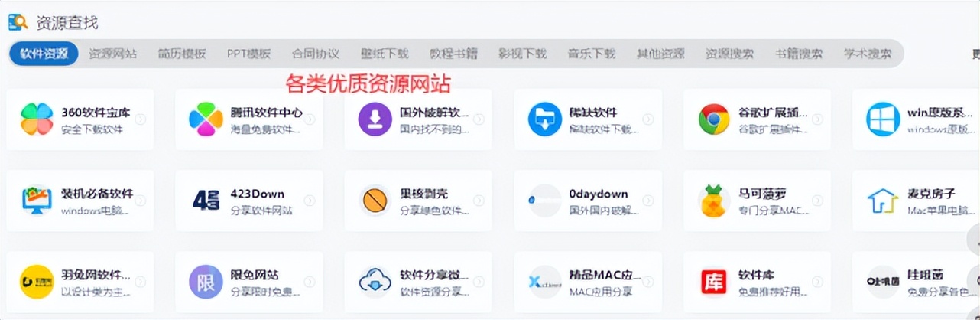Select the pineapple icon for 马可菠萝
The image size is (980, 320).
tap(714, 201)
